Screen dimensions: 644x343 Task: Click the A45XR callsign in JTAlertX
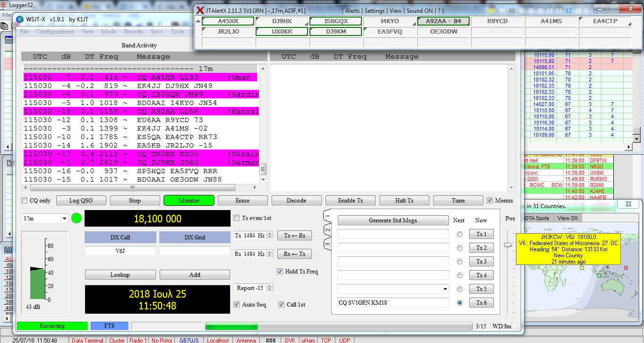[x=228, y=21]
